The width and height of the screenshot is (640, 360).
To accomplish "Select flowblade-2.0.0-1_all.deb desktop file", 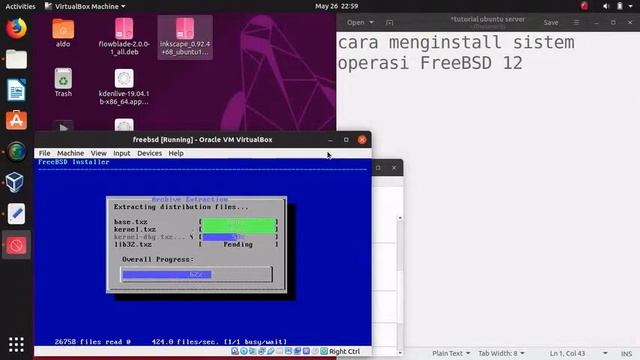I will tap(124, 37).
